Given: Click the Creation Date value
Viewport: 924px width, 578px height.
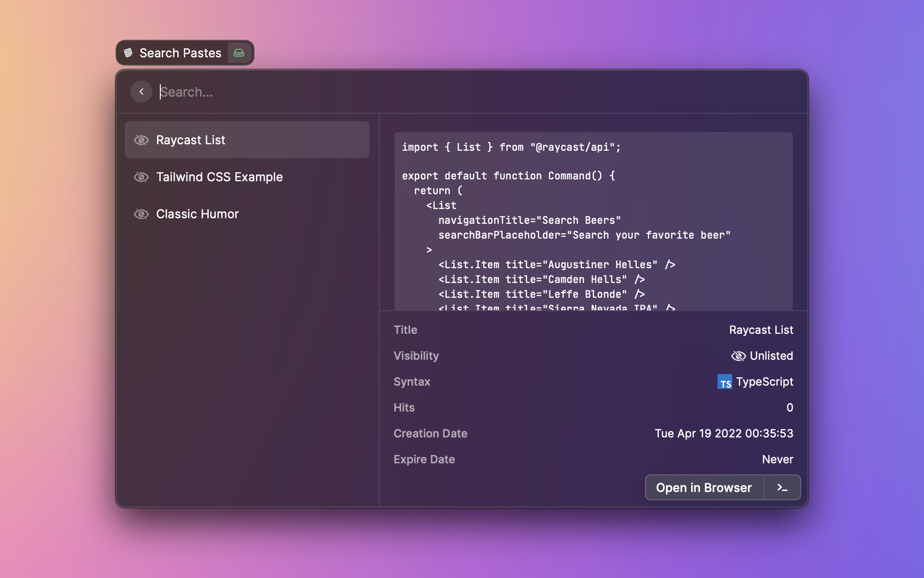Looking at the screenshot, I should coord(723,434).
